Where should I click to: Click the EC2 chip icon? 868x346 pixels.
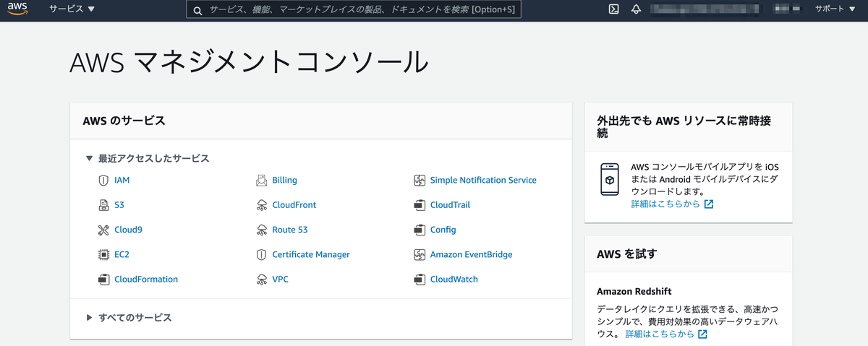pos(103,254)
